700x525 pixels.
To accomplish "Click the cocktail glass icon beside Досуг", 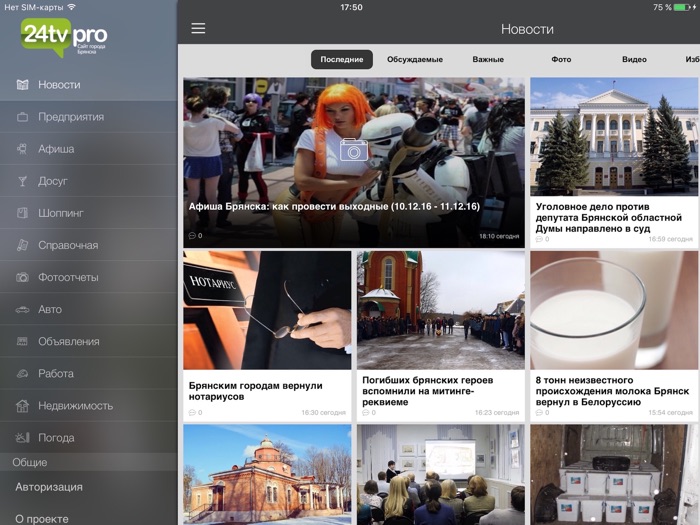I will 22,181.
